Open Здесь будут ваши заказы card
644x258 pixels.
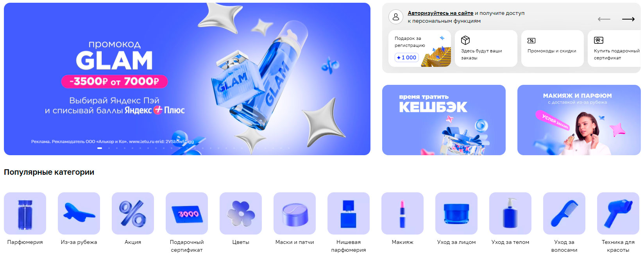click(x=486, y=48)
